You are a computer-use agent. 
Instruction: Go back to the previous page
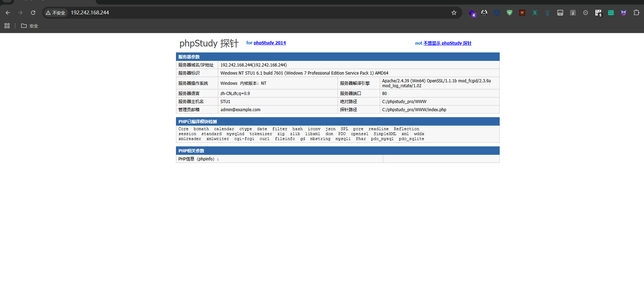[8, 13]
